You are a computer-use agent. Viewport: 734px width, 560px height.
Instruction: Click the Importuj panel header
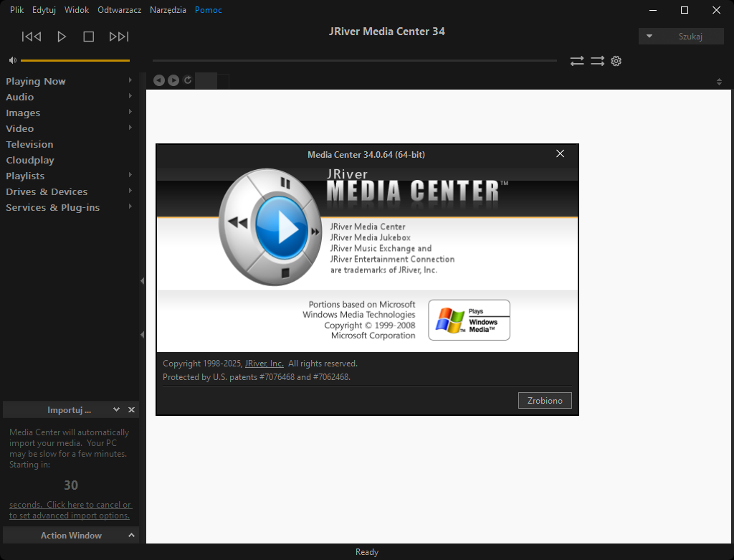point(70,409)
